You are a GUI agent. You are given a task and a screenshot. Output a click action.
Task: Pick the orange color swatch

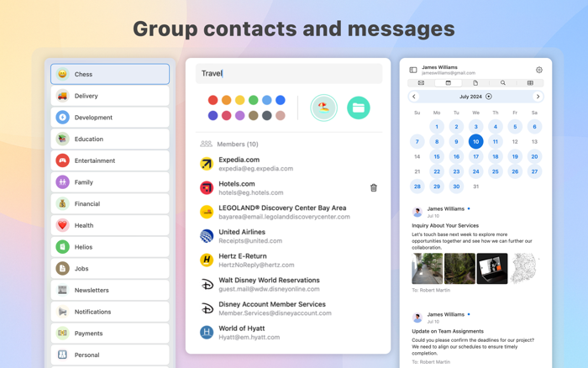pos(226,100)
